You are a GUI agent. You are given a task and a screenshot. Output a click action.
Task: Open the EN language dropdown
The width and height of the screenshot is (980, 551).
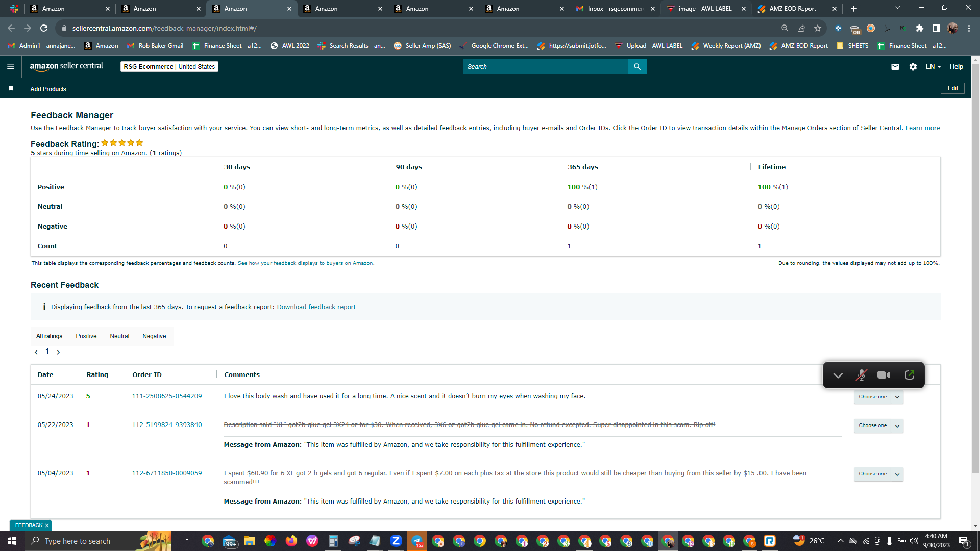point(933,67)
